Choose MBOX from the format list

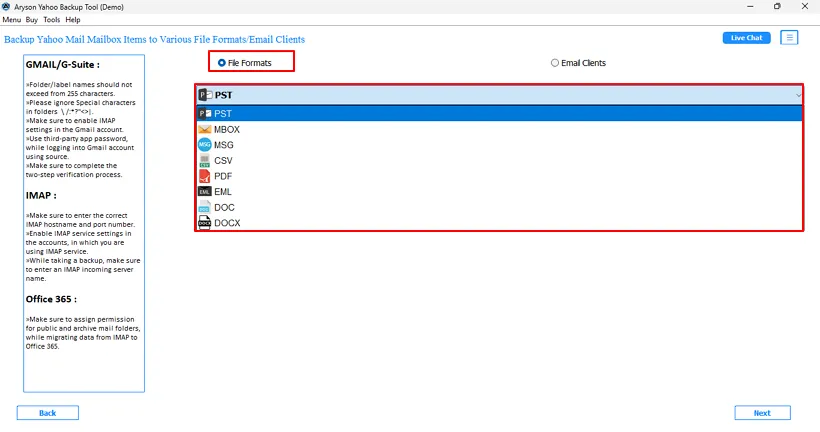(x=499, y=129)
